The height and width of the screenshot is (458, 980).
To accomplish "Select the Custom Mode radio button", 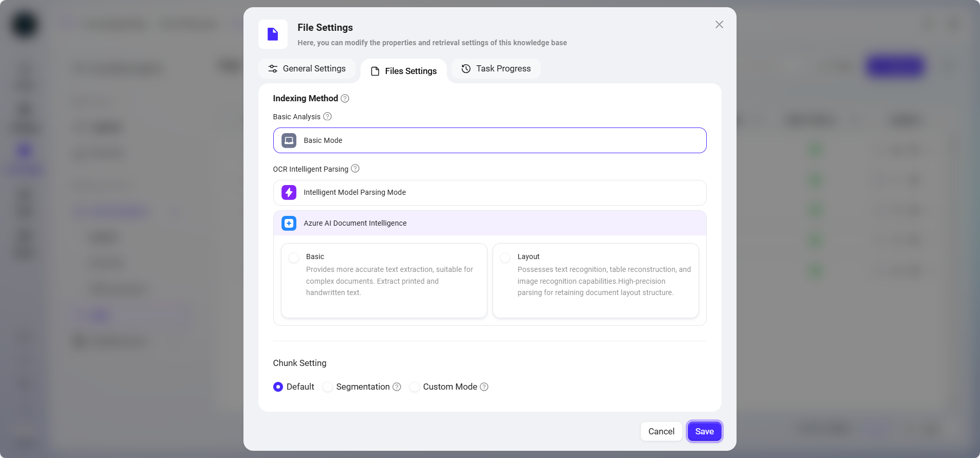I will coord(414,387).
